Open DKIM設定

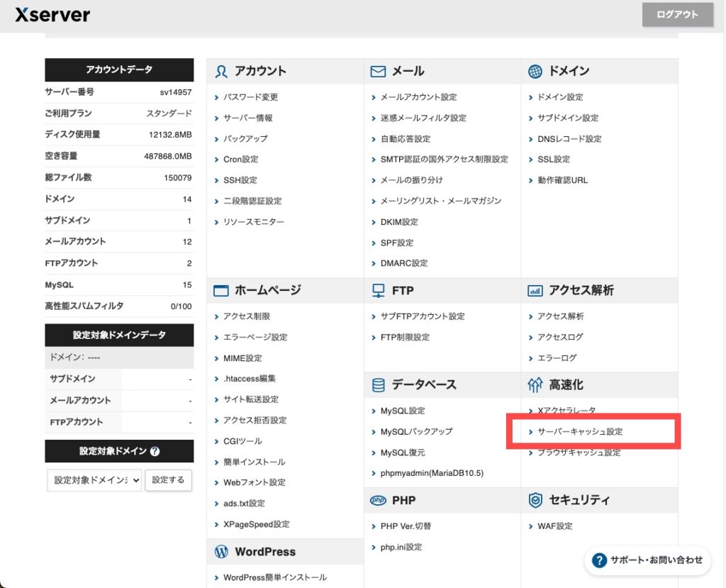pyautogui.click(x=399, y=222)
